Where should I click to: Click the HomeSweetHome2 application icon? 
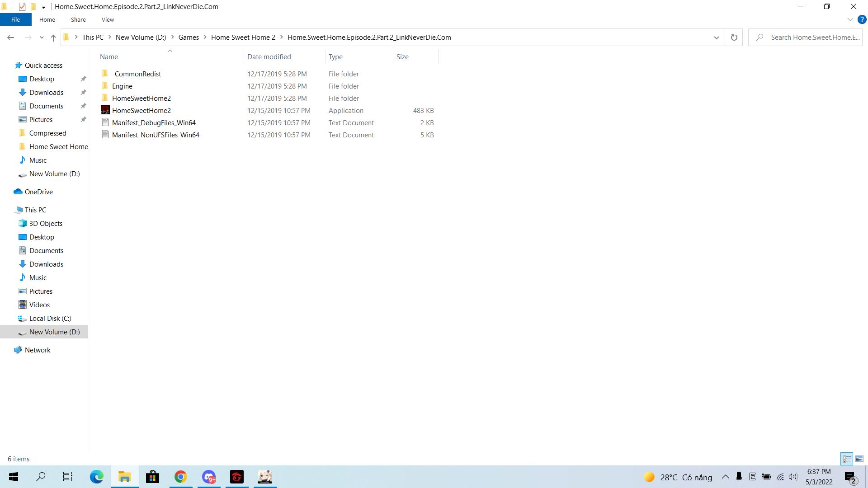(105, 110)
